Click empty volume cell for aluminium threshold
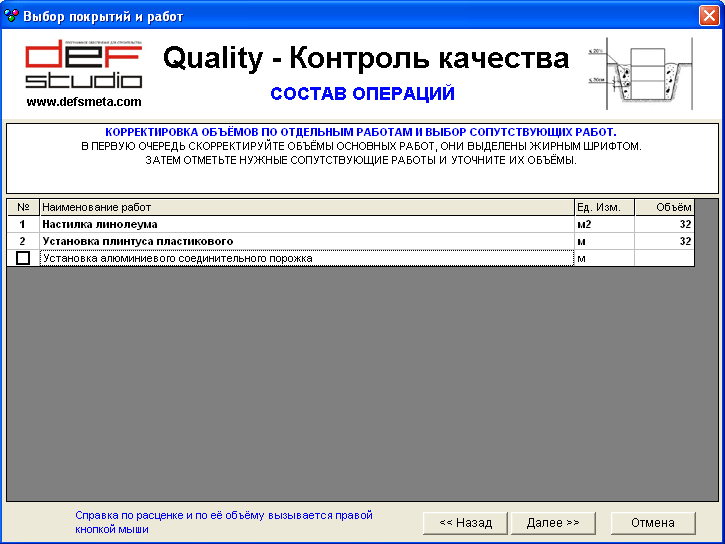 [664, 259]
